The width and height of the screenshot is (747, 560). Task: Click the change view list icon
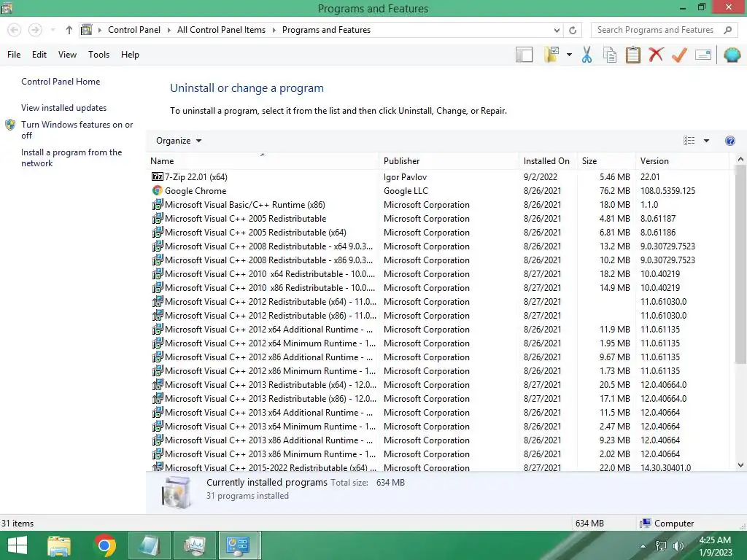pyautogui.click(x=689, y=141)
